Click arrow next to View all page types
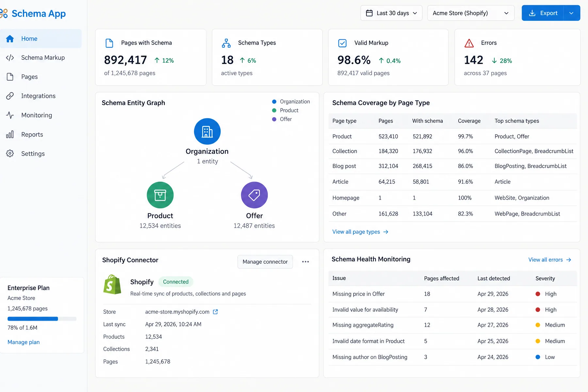The height and width of the screenshot is (392, 588). [x=386, y=232]
